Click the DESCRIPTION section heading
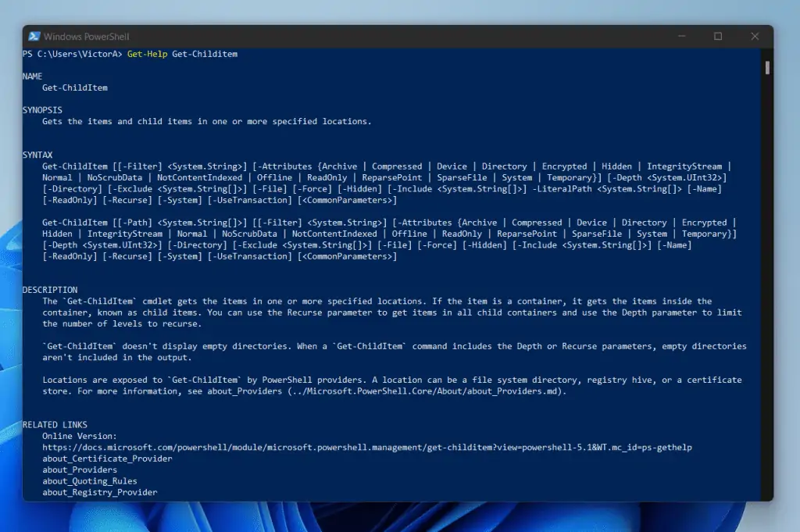 pyautogui.click(x=50, y=290)
